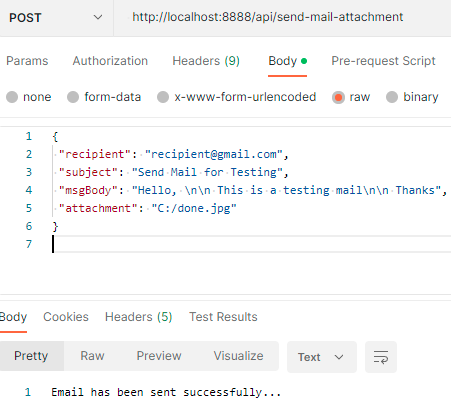451x406 pixels.
Task: Open the request Headers (9) tab
Action: click(x=206, y=61)
